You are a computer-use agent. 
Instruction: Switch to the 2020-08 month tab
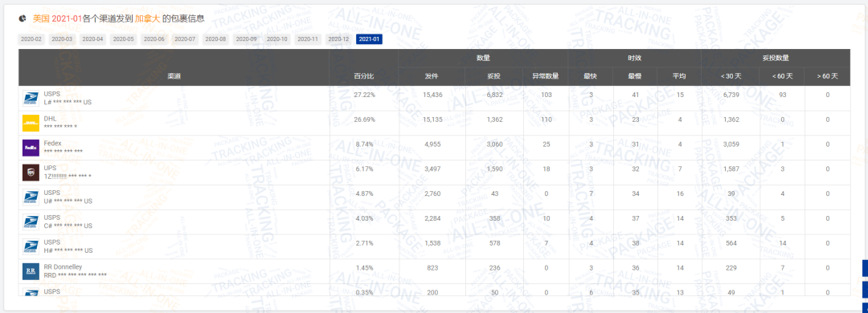[215, 39]
